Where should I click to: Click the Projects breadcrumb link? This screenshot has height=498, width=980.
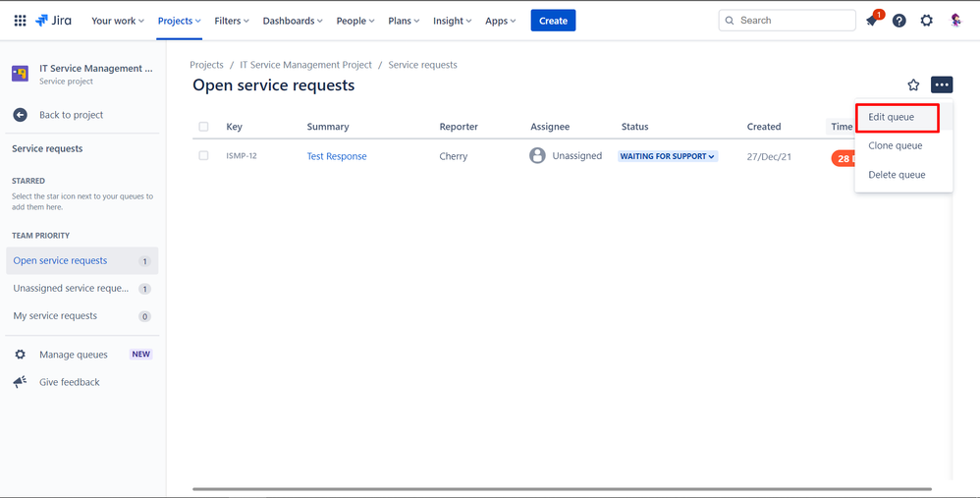[x=206, y=65]
